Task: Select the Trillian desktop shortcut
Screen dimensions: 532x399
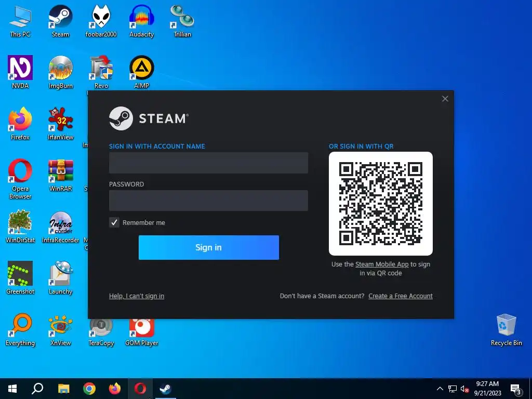Action: [182, 21]
